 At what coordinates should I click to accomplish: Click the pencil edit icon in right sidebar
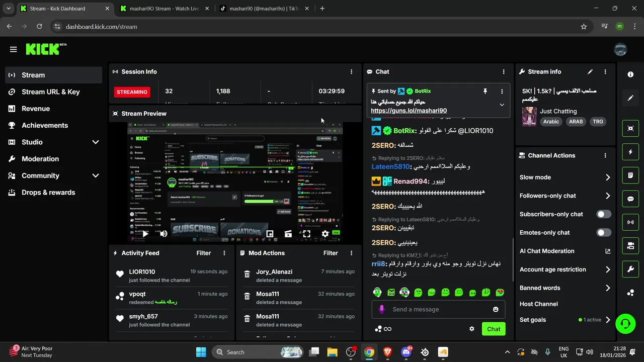pyautogui.click(x=630, y=98)
